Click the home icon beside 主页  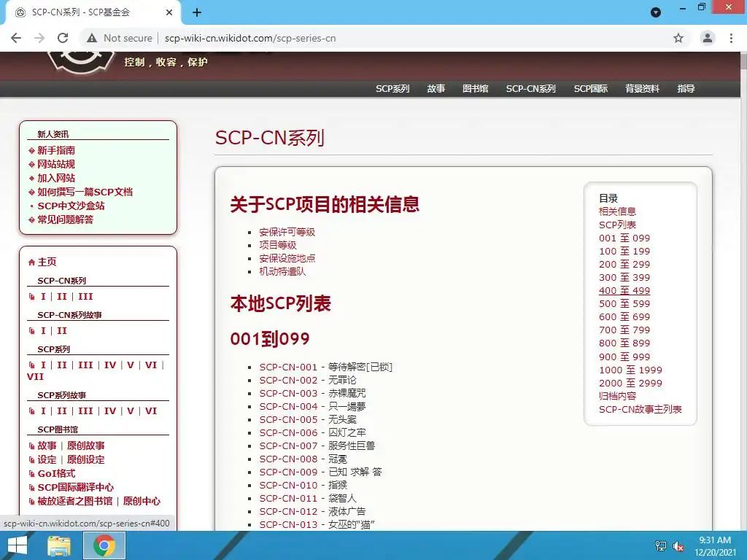coord(31,262)
